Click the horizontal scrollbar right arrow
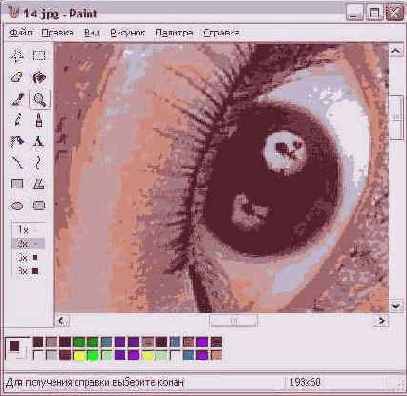Image resolution: width=407 pixels, height=396 pixels. tap(381, 321)
